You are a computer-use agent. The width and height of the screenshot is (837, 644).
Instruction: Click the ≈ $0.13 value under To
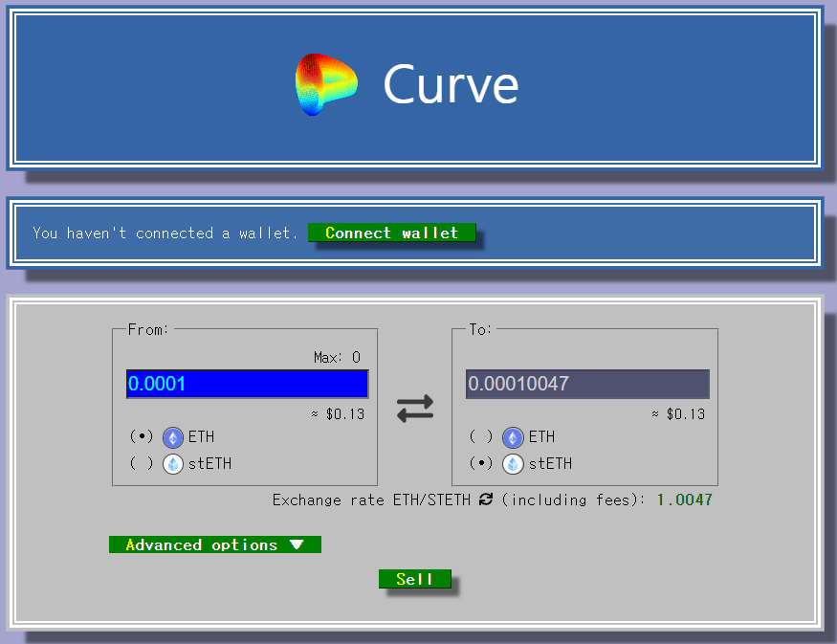pos(678,413)
